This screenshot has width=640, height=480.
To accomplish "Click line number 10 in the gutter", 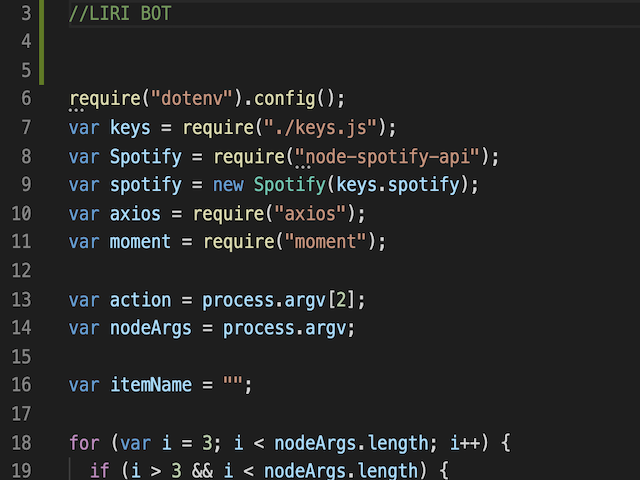I will coord(21,214).
